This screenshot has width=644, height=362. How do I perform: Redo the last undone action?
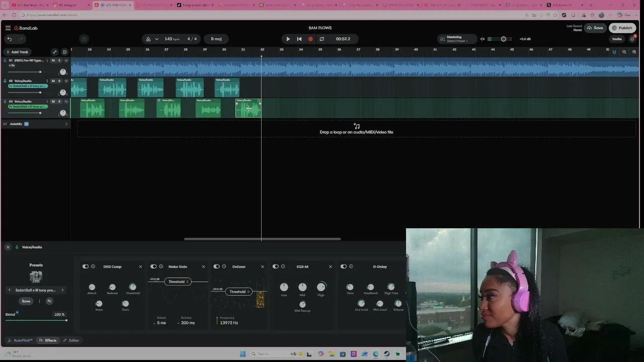[21, 39]
